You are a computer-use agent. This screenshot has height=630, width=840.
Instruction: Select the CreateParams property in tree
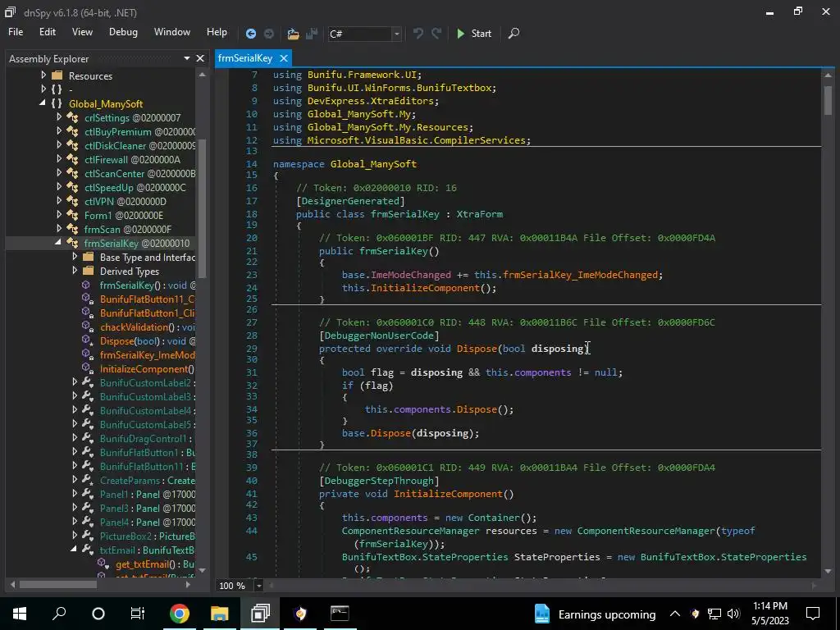[148, 480]
